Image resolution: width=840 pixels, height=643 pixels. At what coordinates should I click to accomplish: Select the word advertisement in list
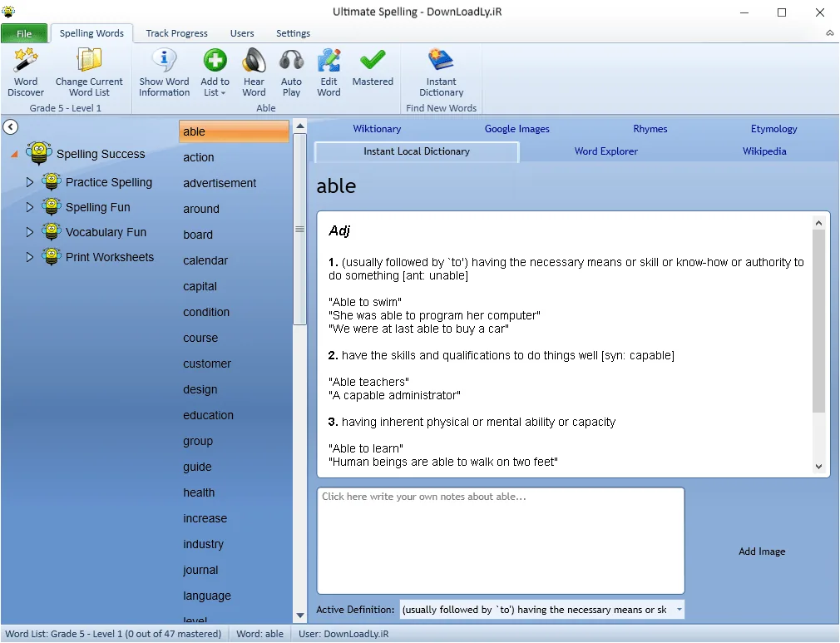(x=220, y=183)
